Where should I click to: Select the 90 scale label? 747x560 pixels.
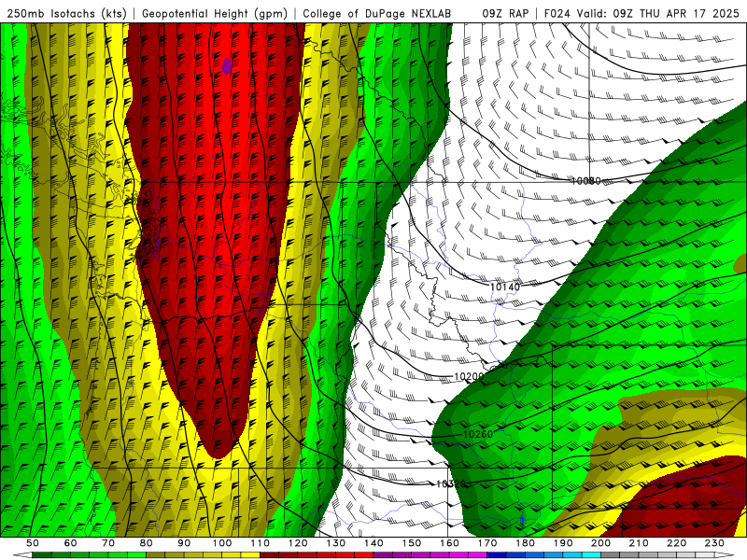coord(184,543)
